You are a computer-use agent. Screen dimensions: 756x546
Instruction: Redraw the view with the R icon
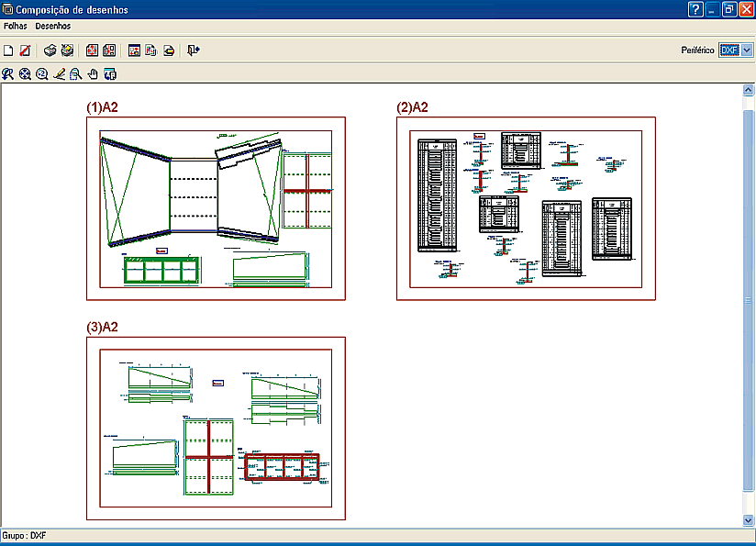point(7,73)
